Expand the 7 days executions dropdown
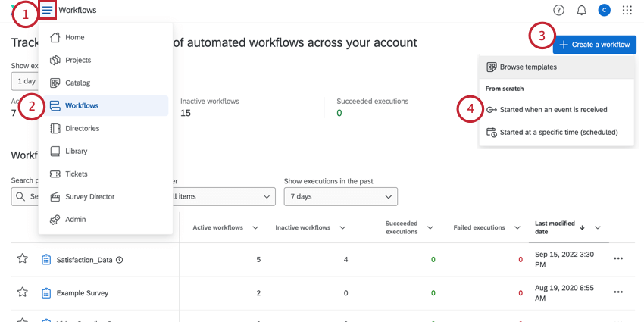644x322 pixels. [x=340, y=197]
